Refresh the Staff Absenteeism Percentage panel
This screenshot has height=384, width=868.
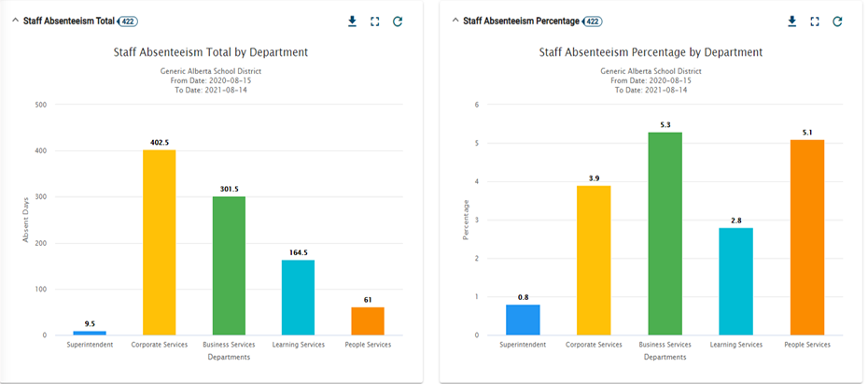[837, 21]
